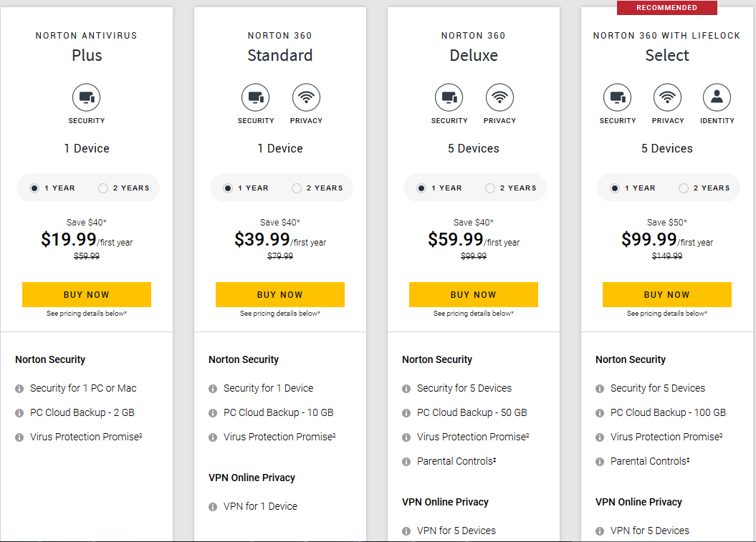Open info icon for PC Cloud Backup - 2 GB
The width and height of the screenshot is (756, 542).
(19, 413)
